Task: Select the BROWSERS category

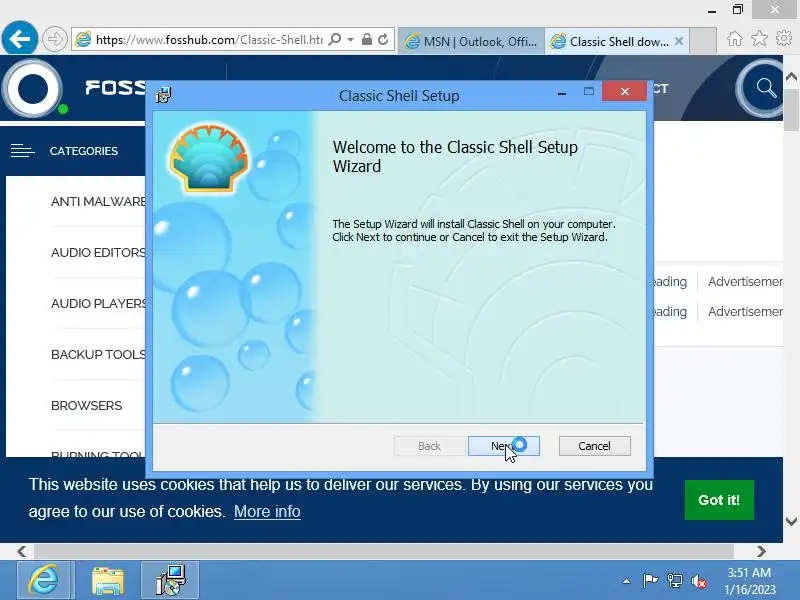Action: [87, 406]
